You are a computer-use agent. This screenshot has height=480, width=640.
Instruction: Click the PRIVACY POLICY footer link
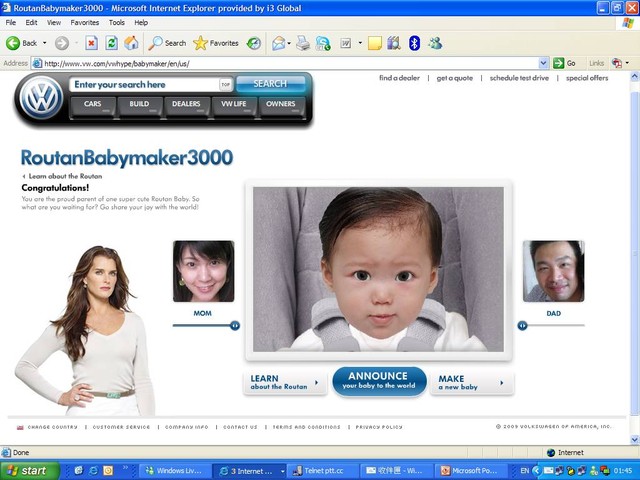379,427
